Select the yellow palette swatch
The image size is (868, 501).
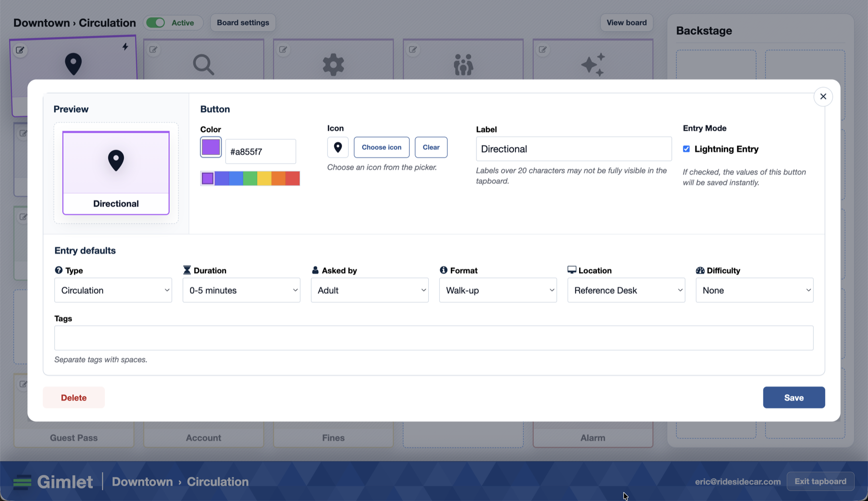(264, 178)
